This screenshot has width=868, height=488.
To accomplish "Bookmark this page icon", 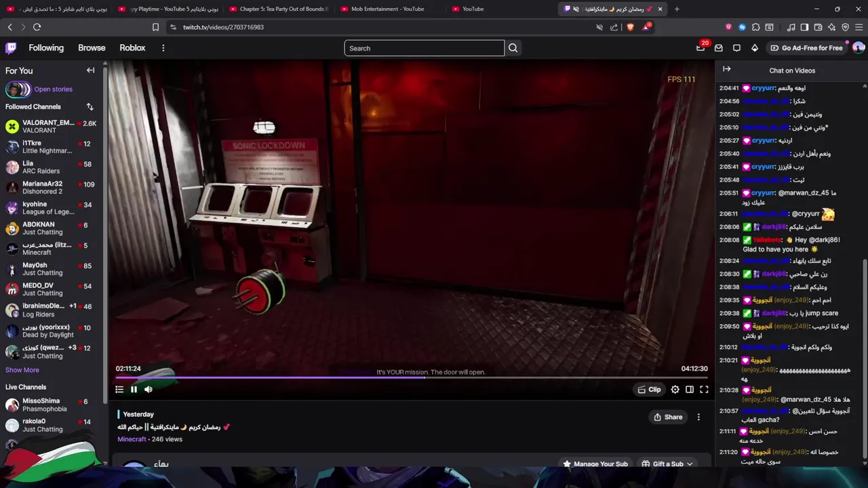I will coord(155,27).
